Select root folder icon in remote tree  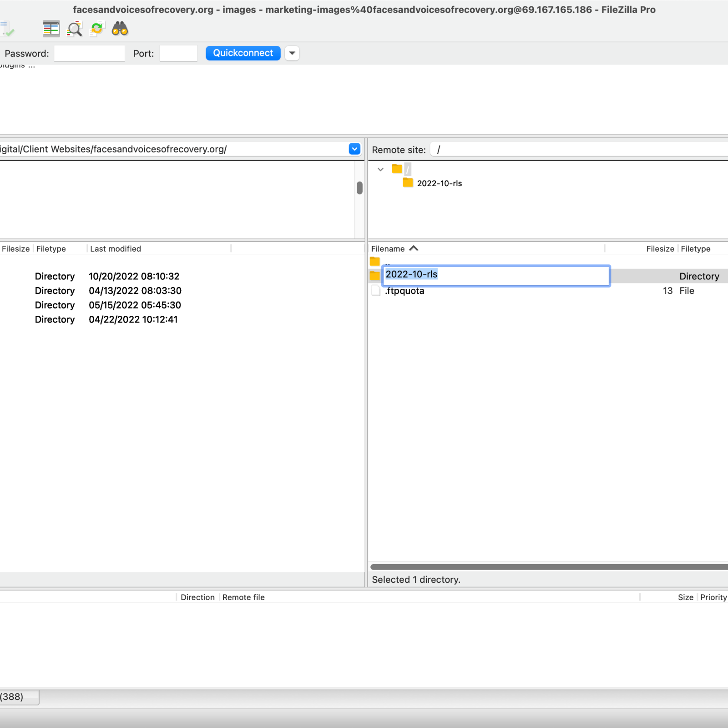coord(397,169)
